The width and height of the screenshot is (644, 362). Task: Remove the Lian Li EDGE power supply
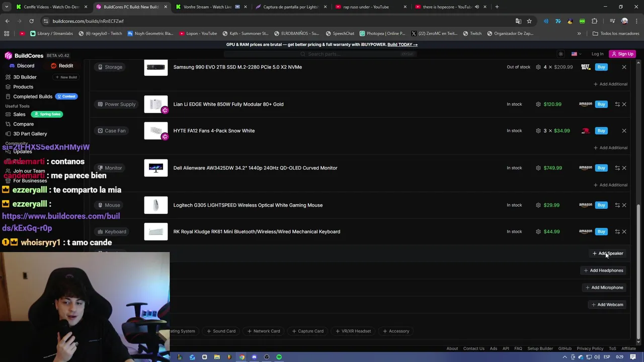point(624,104)
